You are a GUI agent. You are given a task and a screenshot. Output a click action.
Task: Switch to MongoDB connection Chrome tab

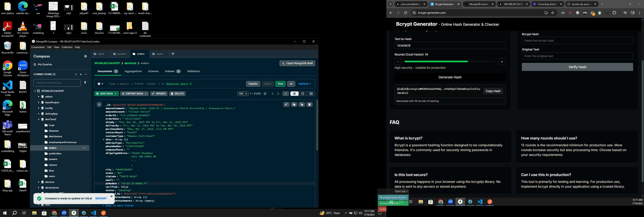tap(479, 4)
